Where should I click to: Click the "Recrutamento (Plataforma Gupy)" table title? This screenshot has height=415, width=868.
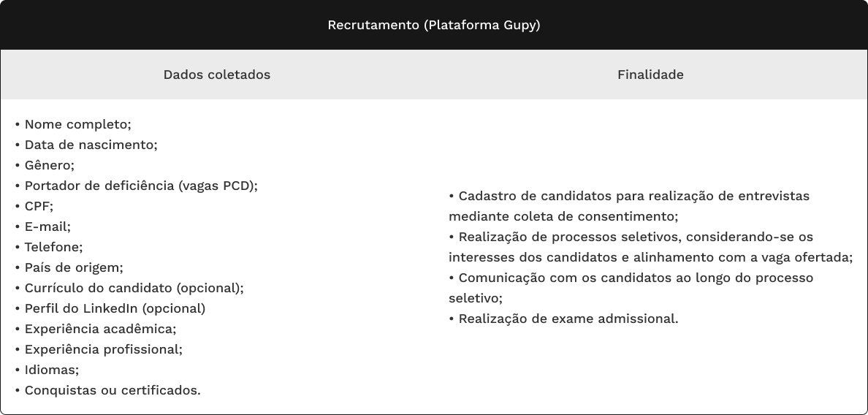[x=434, y=26]
